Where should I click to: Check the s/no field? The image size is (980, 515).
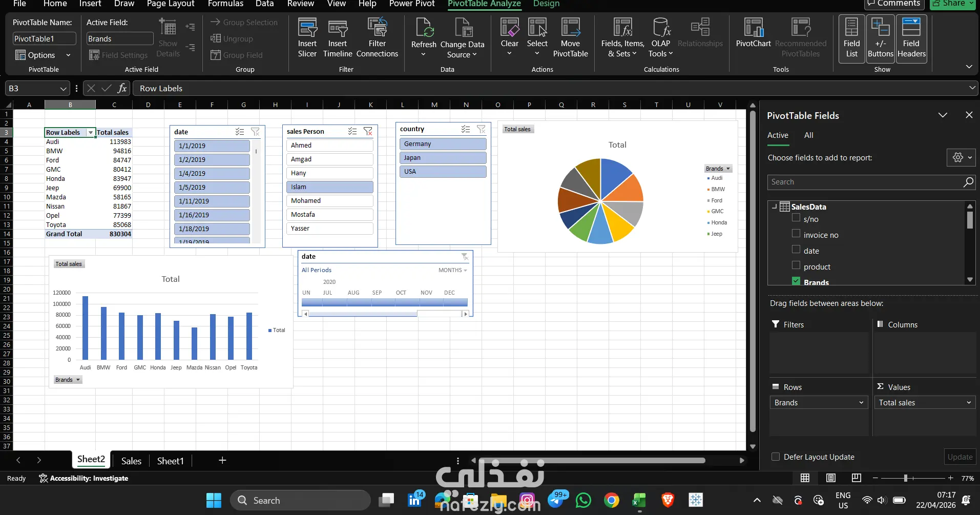click(x=796, y=218)
